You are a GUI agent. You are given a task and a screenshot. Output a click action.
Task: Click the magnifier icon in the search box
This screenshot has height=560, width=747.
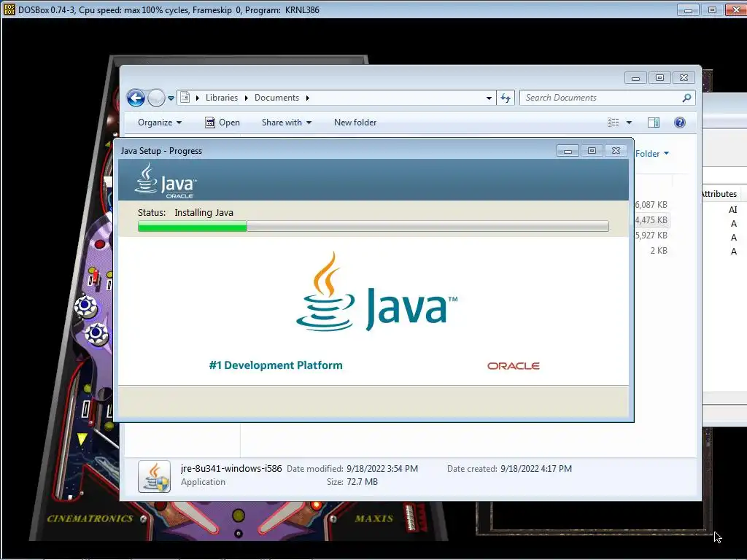tap(686, 98)
